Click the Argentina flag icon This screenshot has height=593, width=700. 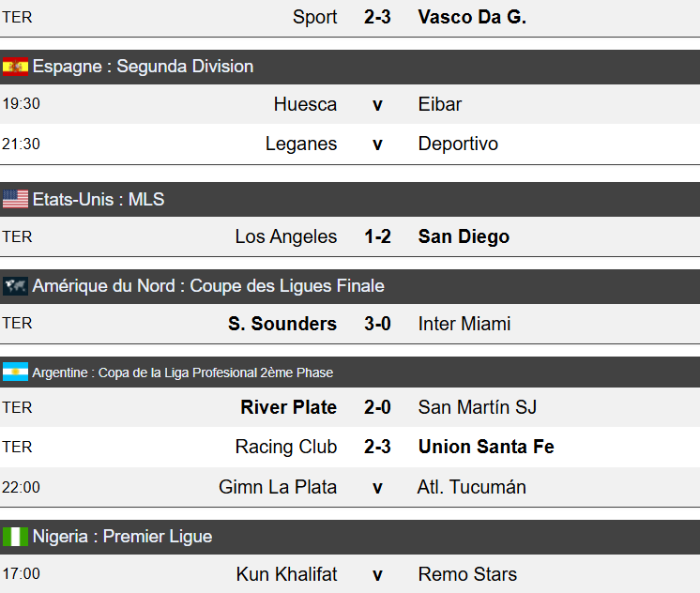click(x=15, y=373)
